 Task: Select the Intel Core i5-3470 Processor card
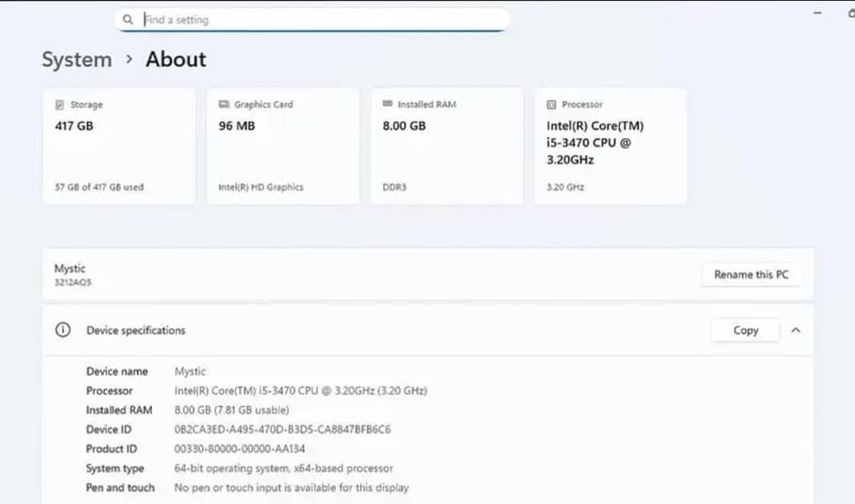tap(610, 144)
